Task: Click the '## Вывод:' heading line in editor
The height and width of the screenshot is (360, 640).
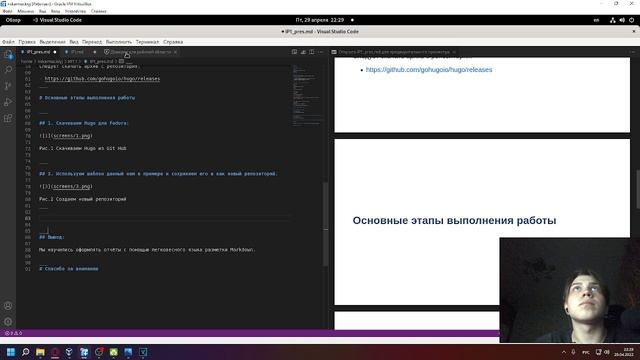Action: 52,237
